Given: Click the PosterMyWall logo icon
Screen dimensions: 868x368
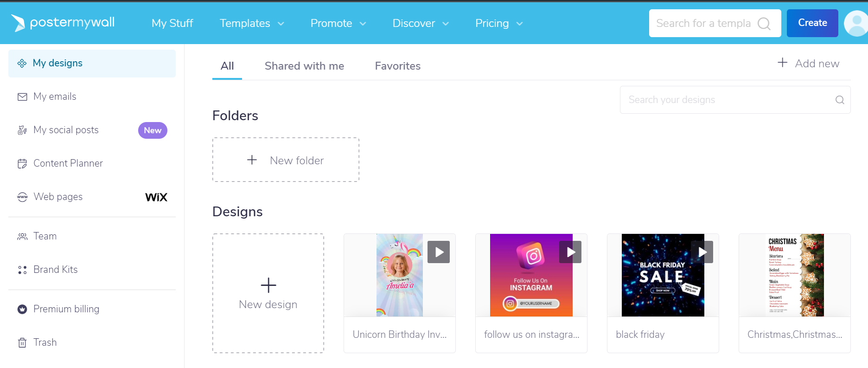Looking at the screenshot, I should 18,23.
